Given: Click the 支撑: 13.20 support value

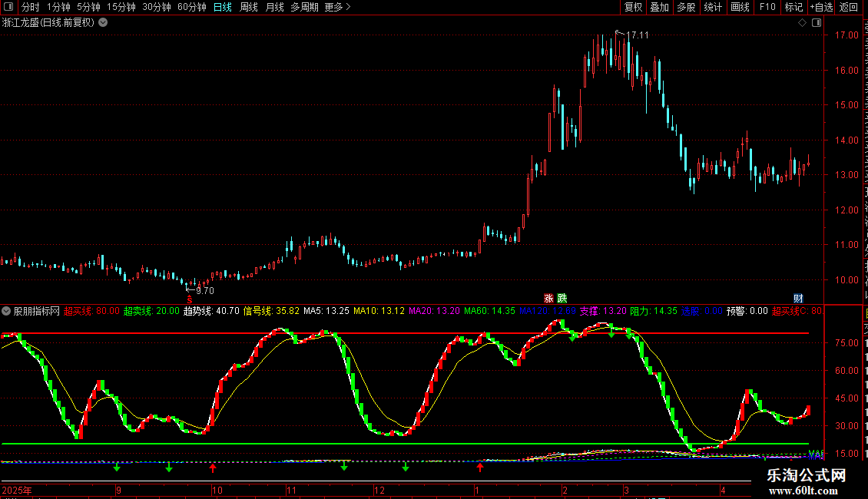Looking at the screenshot, I should point(604,311).
